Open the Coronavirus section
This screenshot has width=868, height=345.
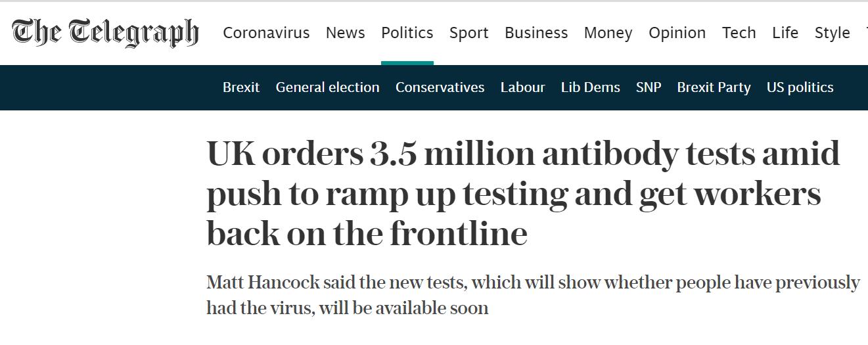(x=266, y=33)
